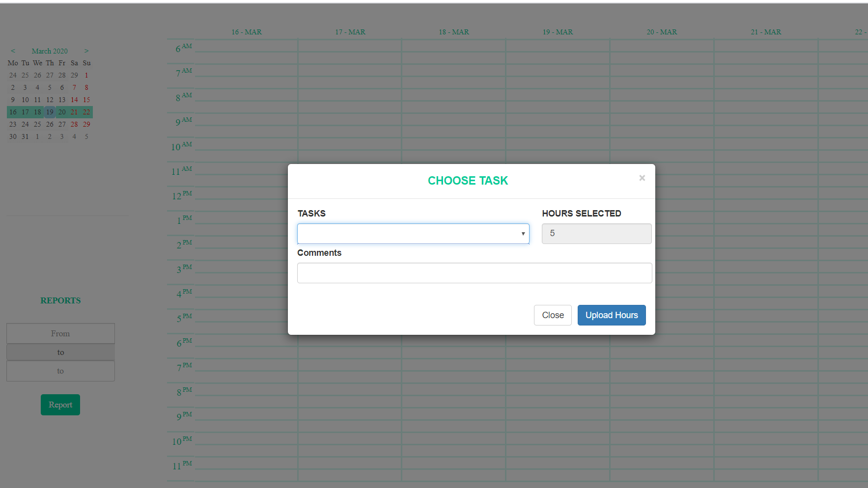Image resolution: width=868 pixels, height=488 pixels.
Task: Click the bottom 'to' date field
Action: pos(60,371)
